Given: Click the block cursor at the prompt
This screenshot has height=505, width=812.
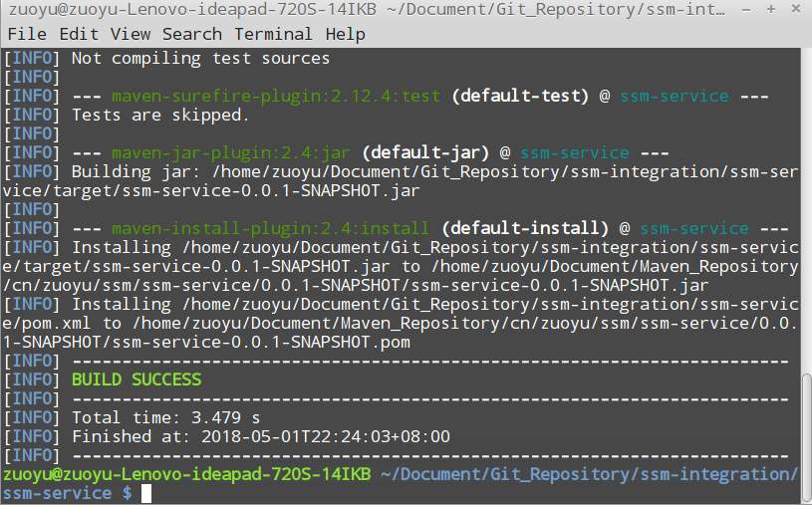Looking at the screenshot, I should point(146,493).
